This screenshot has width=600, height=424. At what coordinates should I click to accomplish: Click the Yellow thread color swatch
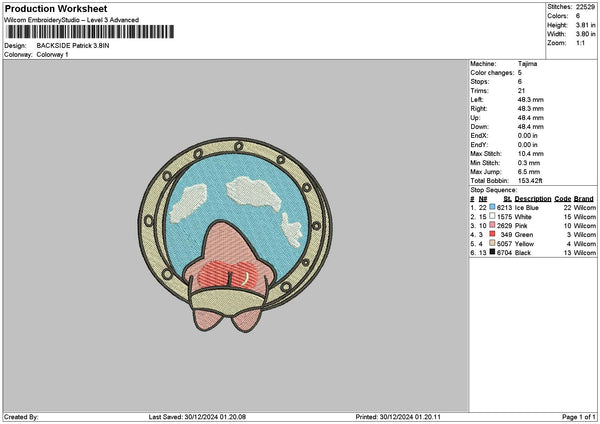492,243
